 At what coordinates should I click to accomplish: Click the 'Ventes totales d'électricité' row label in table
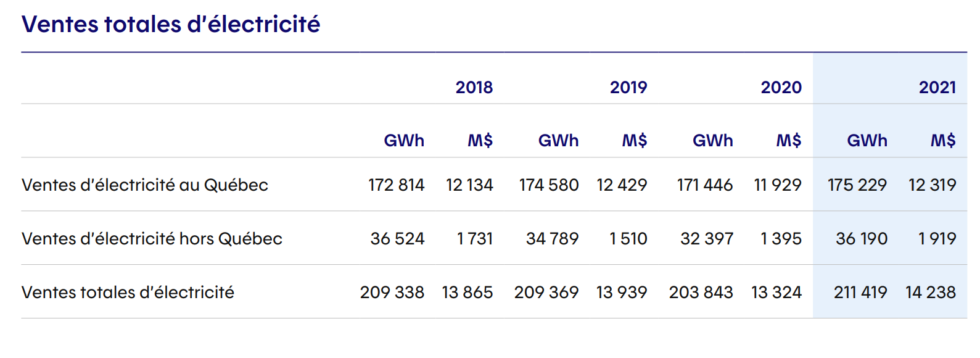[128, 293]
